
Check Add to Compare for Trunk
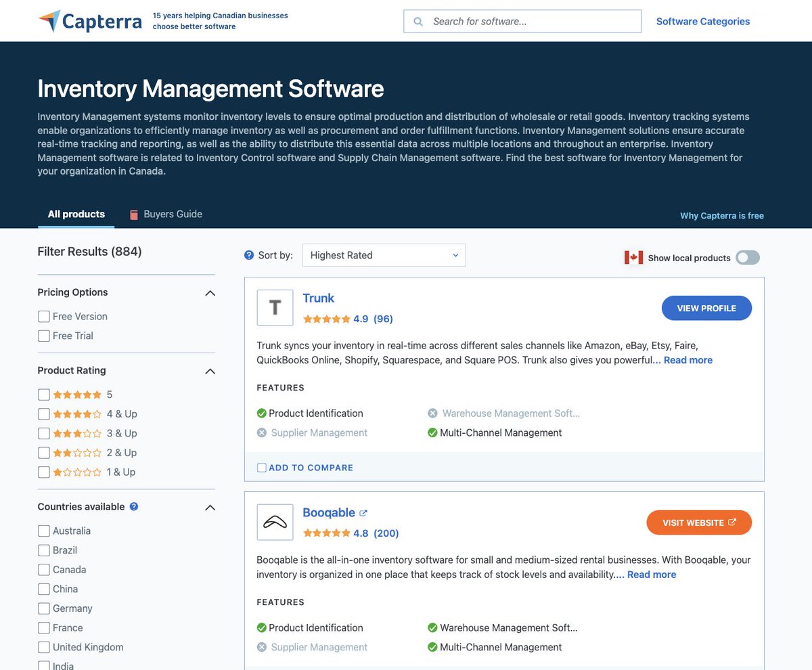262,468
